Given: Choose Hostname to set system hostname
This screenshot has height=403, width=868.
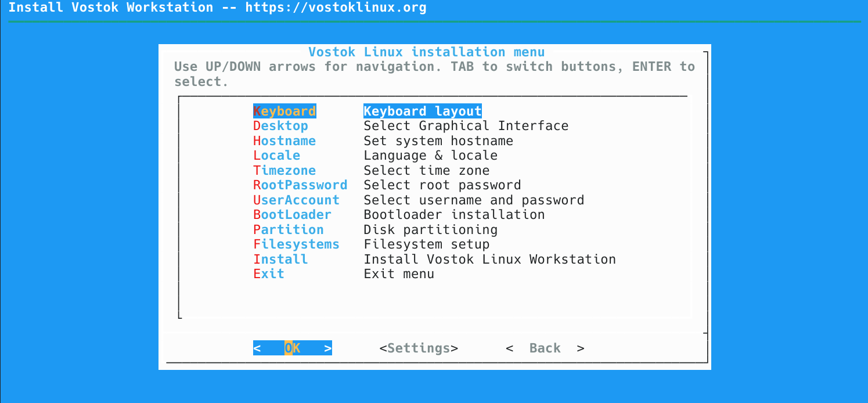Looking at the screenshot, I should pyautogui.click(x=284, y=141).
